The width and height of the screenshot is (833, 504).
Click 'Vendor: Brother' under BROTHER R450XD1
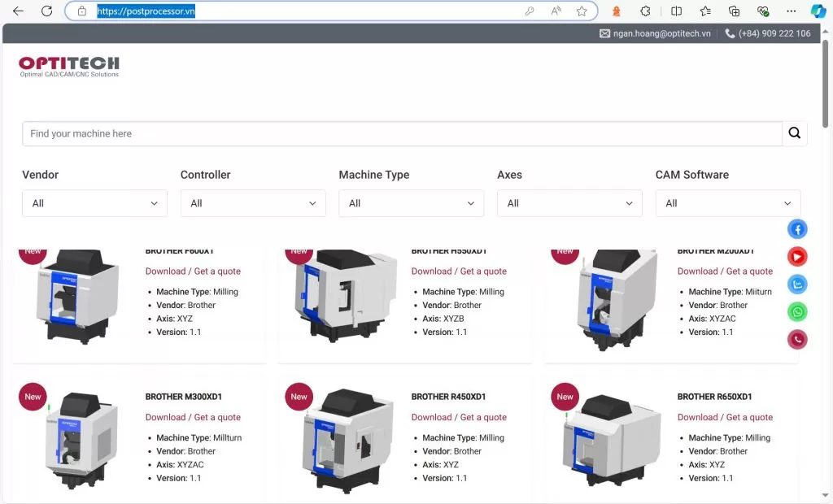(451, 451)
